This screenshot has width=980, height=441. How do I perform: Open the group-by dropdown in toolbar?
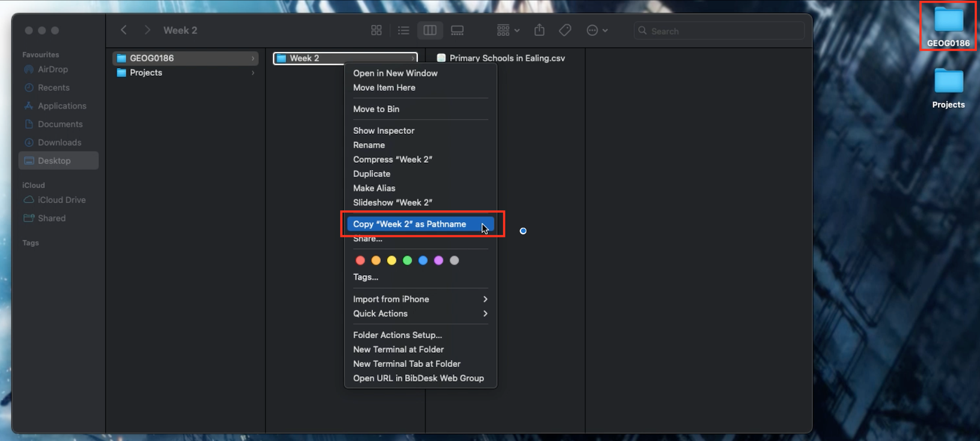tap(508, 30)
